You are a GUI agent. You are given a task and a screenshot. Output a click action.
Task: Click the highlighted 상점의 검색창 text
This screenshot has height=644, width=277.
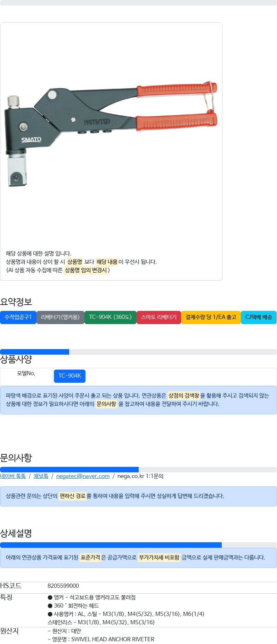coord(184,396)
